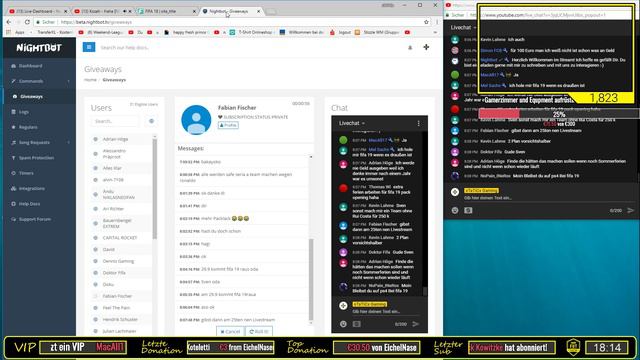Open the happy fresh prince bookmark
The width and height of the screenshot is (640, 360).
tap(187, 32)
